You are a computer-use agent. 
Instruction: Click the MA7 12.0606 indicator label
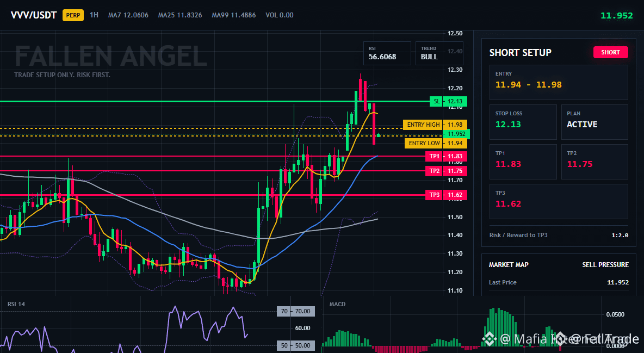pyautogui.click(x=128, y=15)
